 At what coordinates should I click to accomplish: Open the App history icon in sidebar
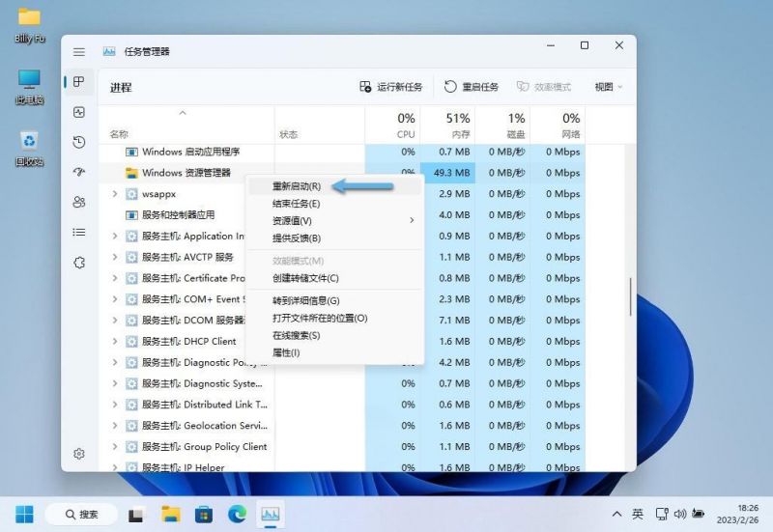coord(79,142)
